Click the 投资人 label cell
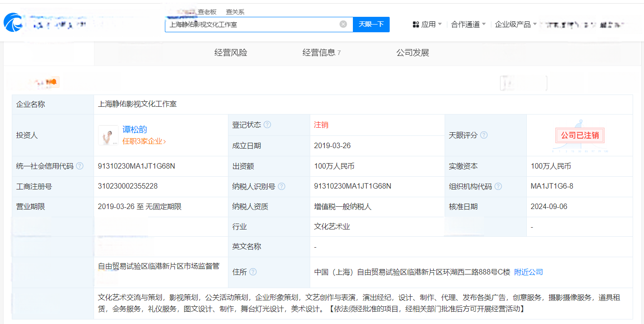The width and height of the screenshot is (644, 324). 53,135
